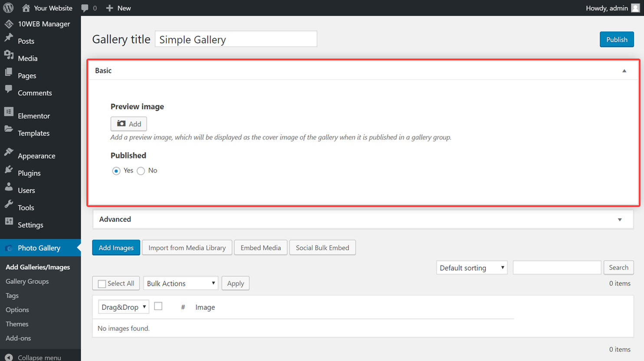
Task: Open the Default sorting dropdown
Action: click(472, 268)
